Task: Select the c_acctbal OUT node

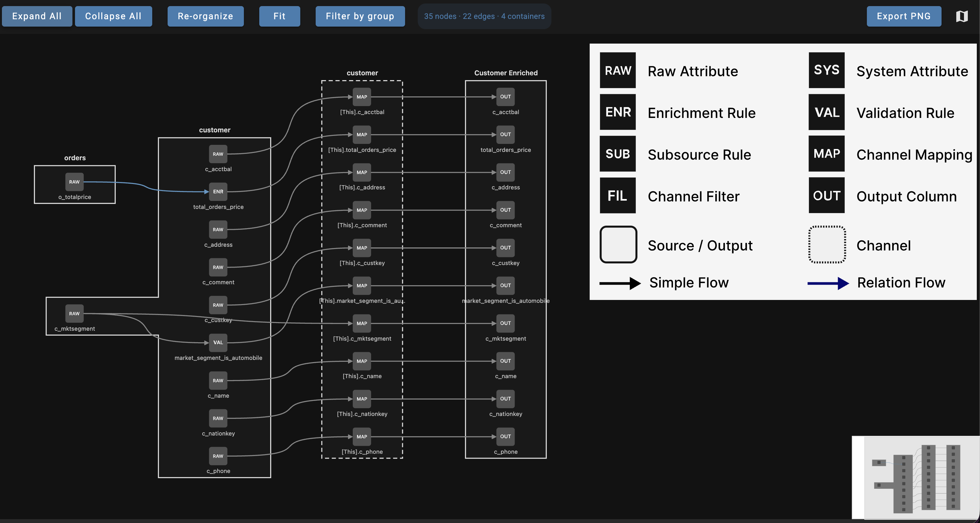Action: click(506, 97)
